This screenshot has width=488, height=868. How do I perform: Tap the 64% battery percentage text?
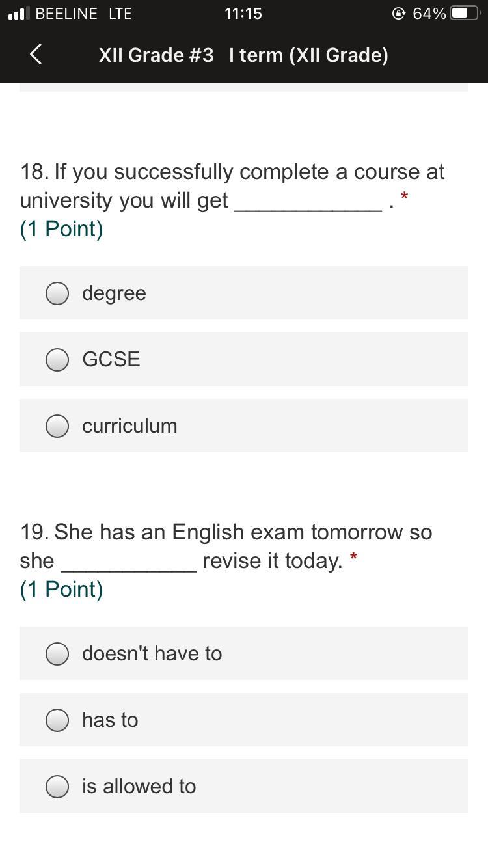coord(429,14)
